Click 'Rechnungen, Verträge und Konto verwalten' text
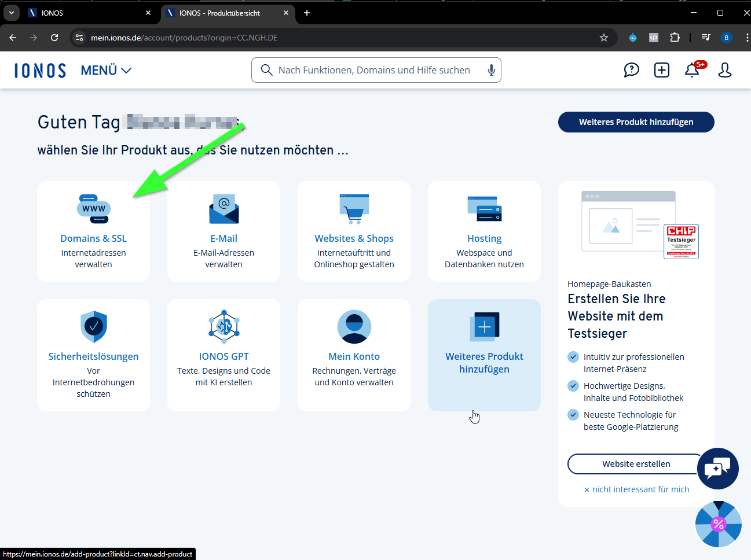 [354, 377]
